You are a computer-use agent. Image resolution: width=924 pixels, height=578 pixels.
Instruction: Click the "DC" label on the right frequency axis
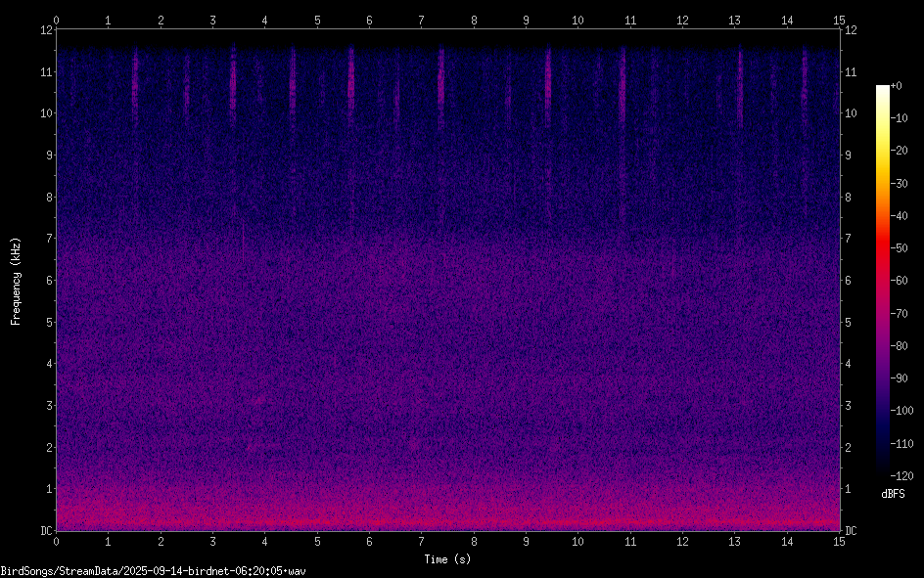pos(851,531)
